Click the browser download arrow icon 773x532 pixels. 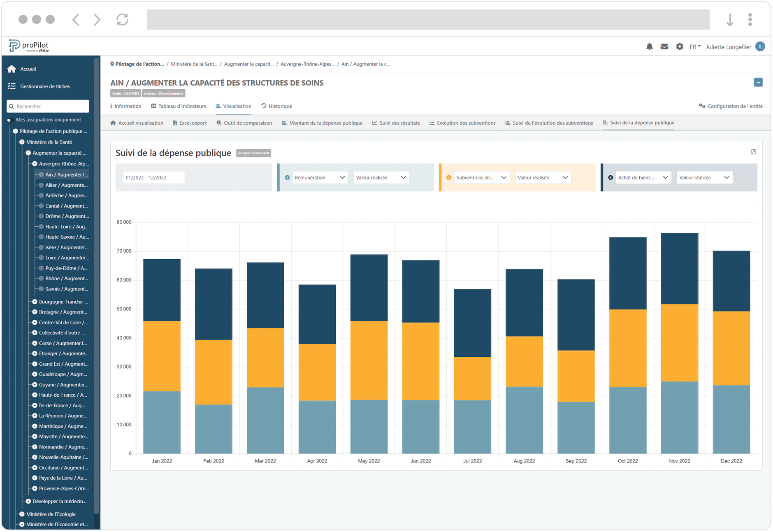pyautogui.click(x=730, y=19)
